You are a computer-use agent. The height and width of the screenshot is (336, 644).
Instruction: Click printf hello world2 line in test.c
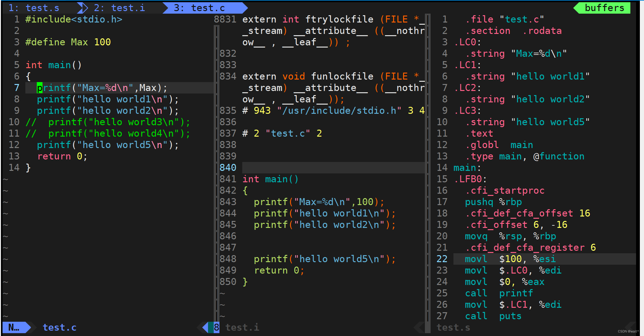point(108,111)
